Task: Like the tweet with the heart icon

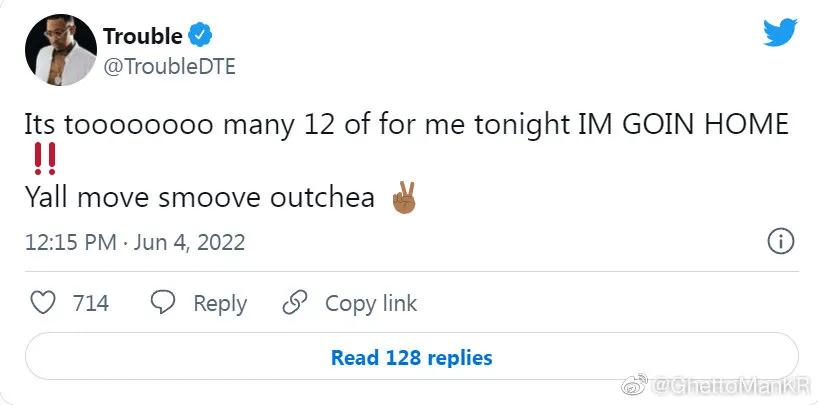Action: [42, 303]
